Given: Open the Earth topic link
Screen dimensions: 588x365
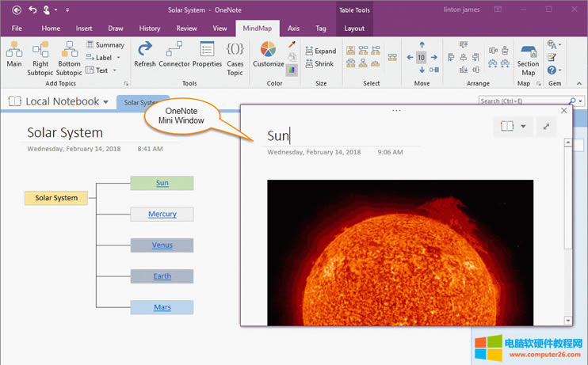Looking at the screenshot, I should coord(162,276).
